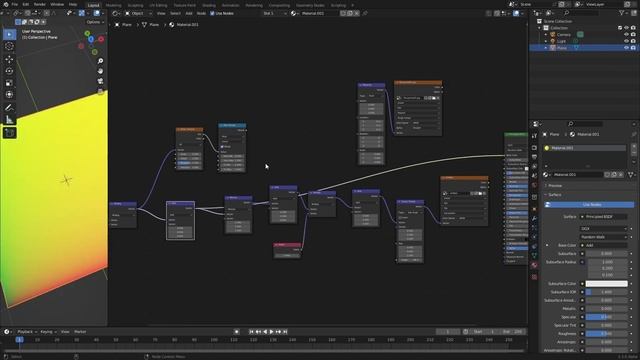Open the timeline Marker menu
The width and height of the screenshot is (640, 360).
click(x=80, y=332)
